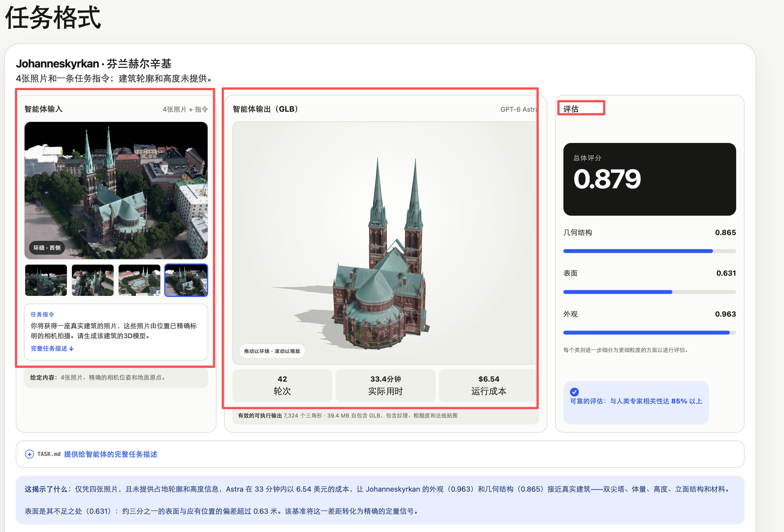Click the 0.631 surface score value
Image resolution: width=784 pixels, height=532 pixels.
click(x=726, y=273)
